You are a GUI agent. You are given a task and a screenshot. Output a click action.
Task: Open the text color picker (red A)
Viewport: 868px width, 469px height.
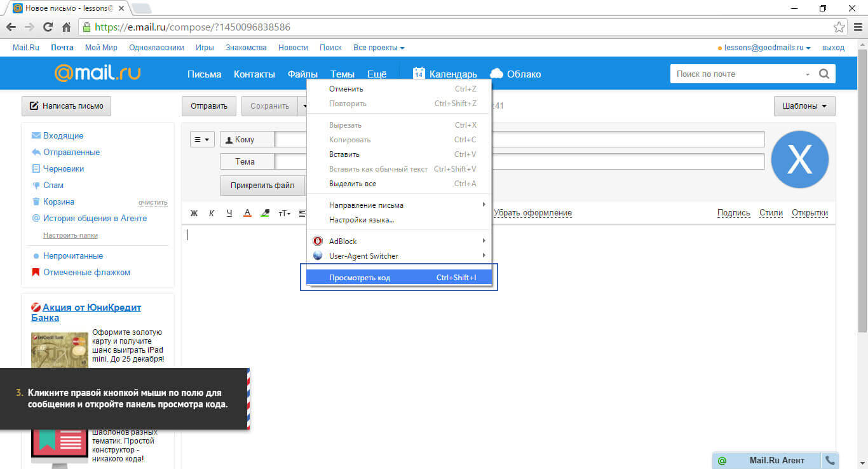(x=248, y=214)
